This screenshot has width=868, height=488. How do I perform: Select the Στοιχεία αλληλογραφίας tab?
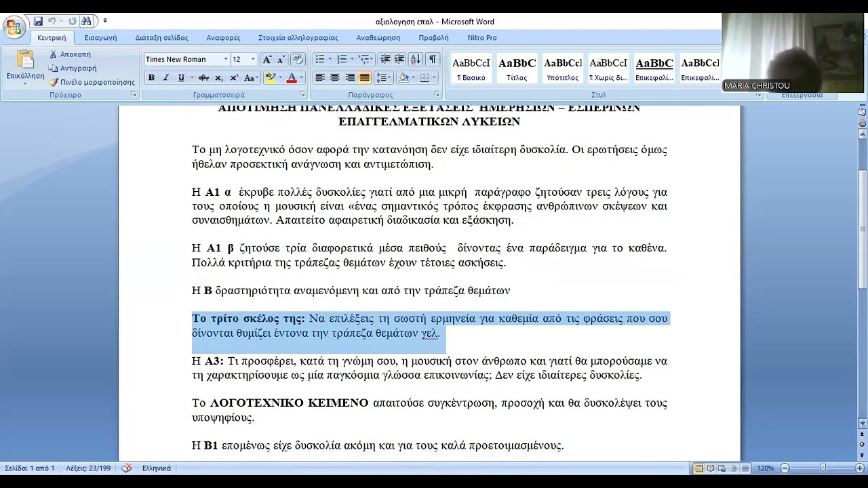click(x=298, y=38)
